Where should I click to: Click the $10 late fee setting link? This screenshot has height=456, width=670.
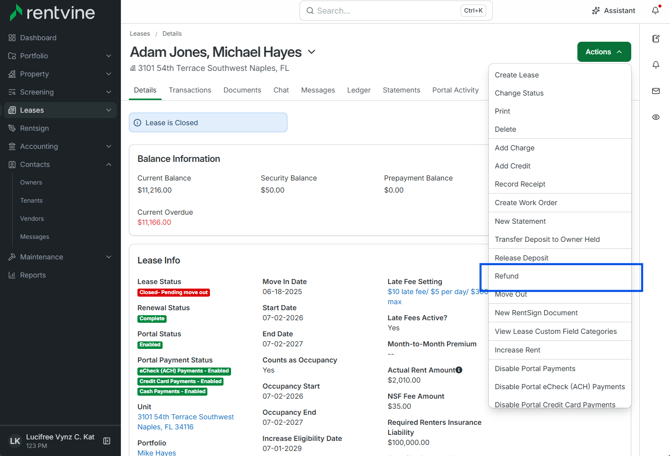pyautogui.click(x=438, y=297)
